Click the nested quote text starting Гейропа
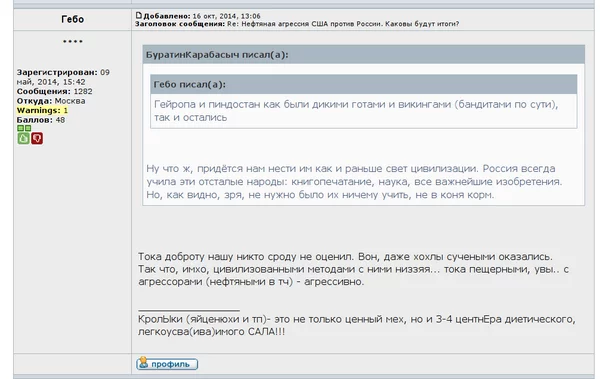Screen dimensions: 600x379 356,111
